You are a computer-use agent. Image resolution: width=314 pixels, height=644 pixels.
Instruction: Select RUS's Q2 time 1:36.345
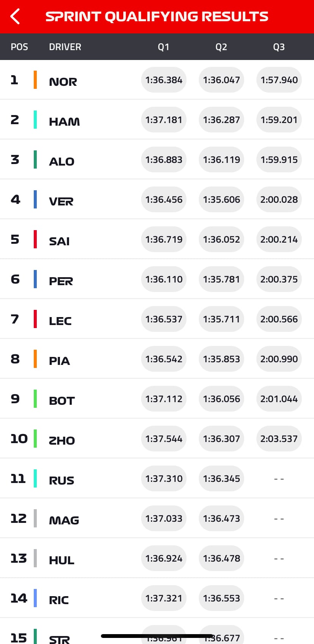pos(221,478)
